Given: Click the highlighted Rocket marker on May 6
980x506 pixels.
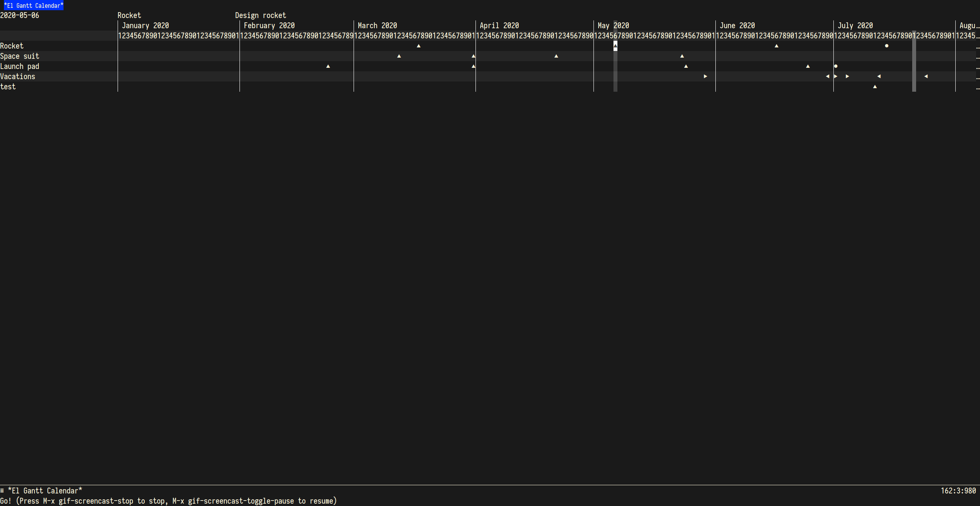Looking at the screenshot, I should (615, 46).
